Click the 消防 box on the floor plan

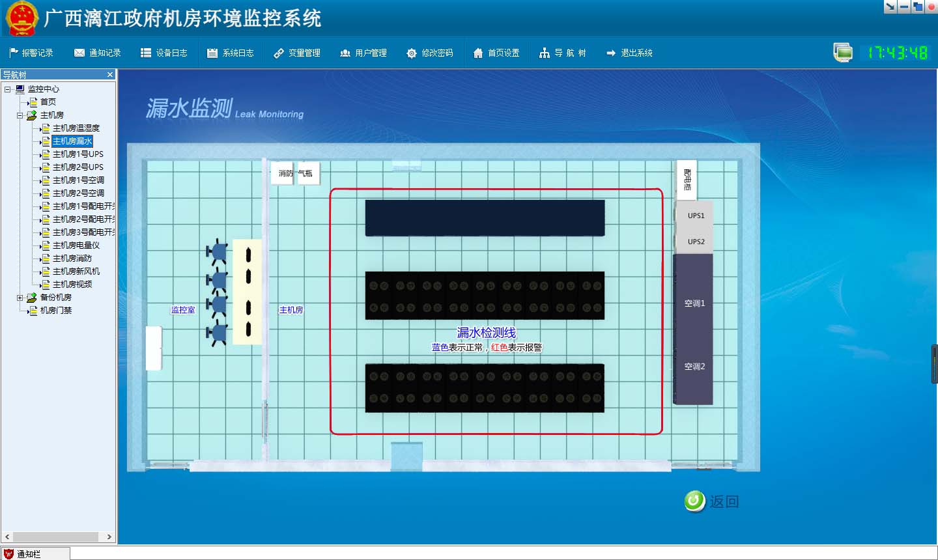[x=283, y=173]
